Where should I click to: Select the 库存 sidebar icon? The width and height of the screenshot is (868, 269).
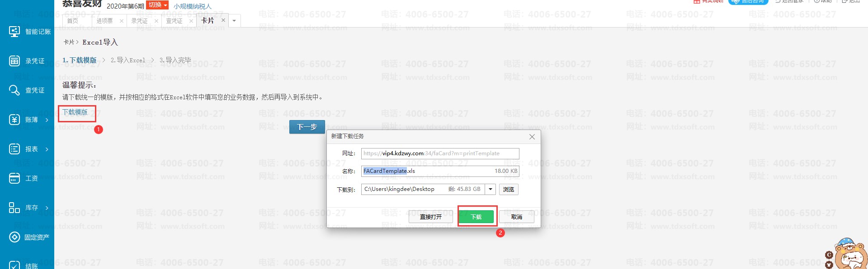pyautogui.click(x=14, y=208)
